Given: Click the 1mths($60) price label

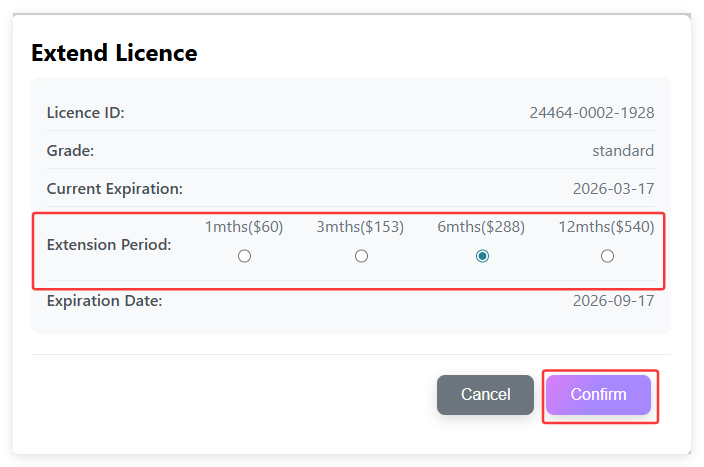Looking at the screenshot, I should (244, 227).
